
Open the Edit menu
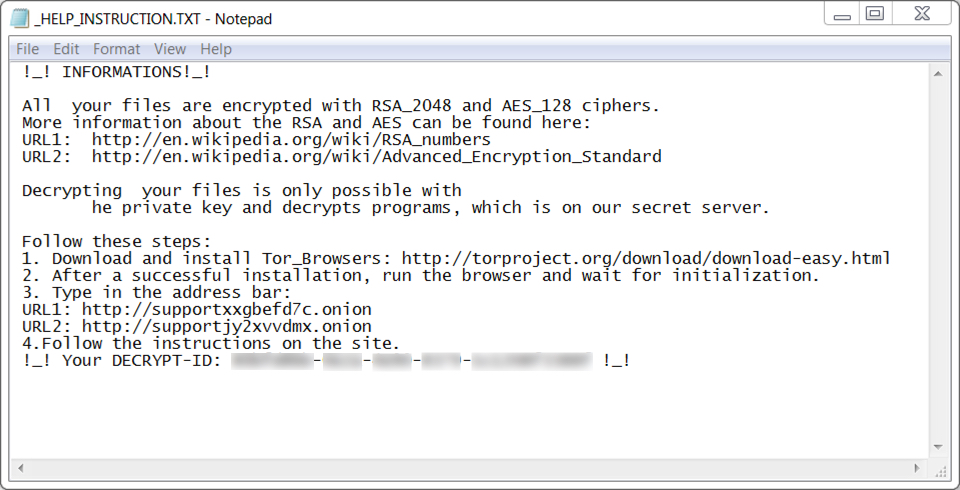(x=66, y=49)
